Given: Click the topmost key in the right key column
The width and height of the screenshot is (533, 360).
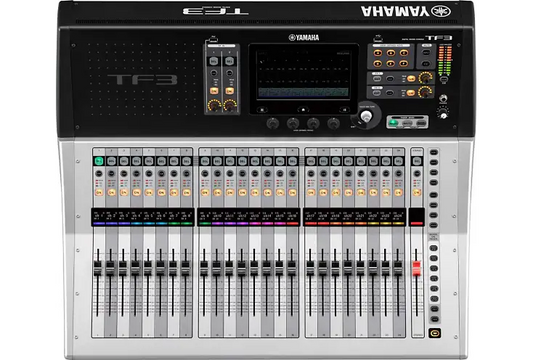Looking at the screenshot, I should click(x=434, y=152).
